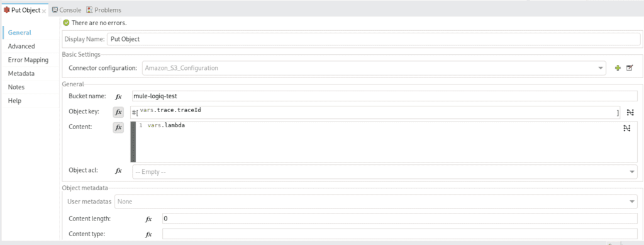Switch to the Problems tab
Screen dimensions: 644x245
click(x=104, y=10)
